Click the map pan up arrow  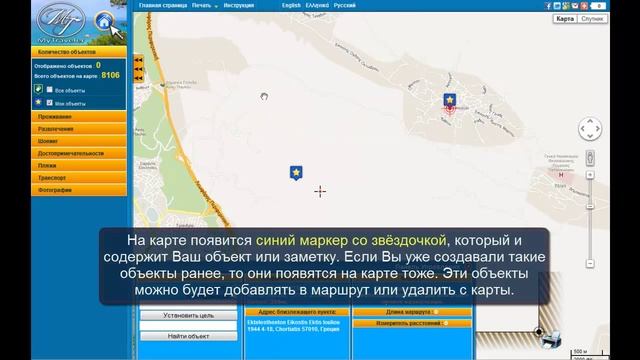590,121
